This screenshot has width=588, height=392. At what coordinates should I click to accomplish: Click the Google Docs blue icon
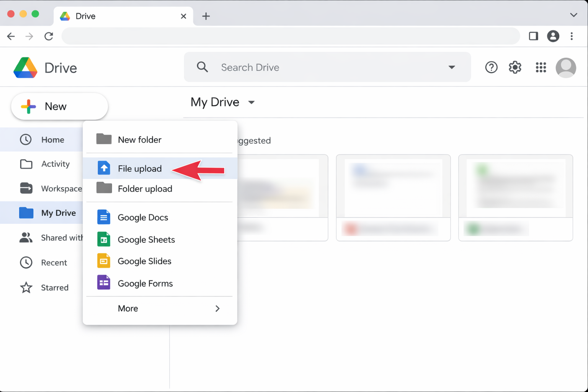point(104,217)
